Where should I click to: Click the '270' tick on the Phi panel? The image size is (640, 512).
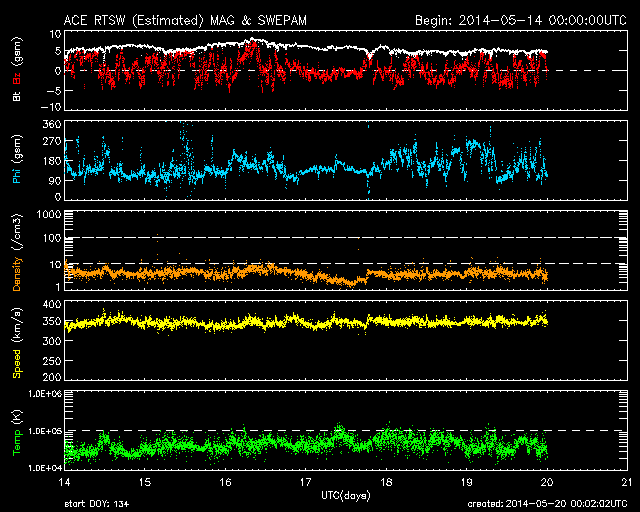point(52,141)
